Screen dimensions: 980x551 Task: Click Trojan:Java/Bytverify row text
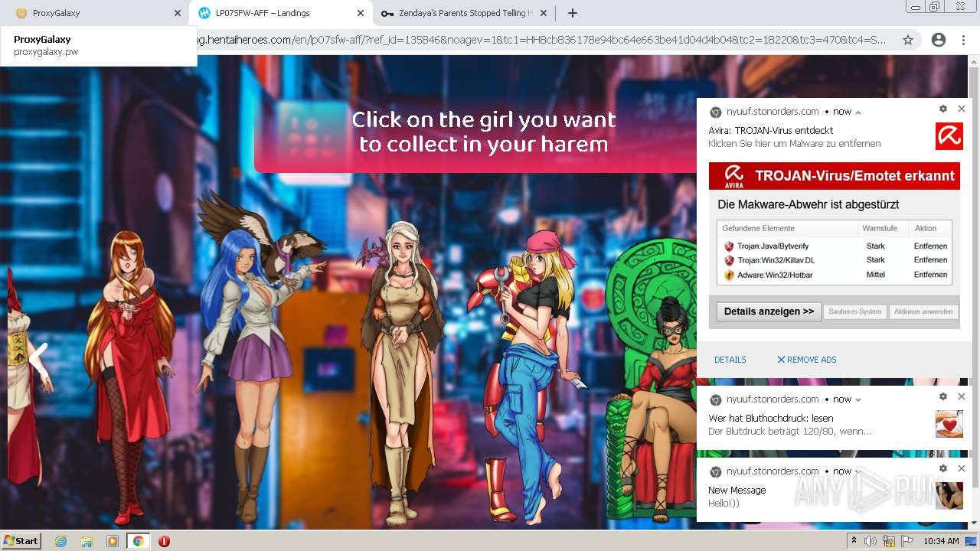[x=773, y=246]
